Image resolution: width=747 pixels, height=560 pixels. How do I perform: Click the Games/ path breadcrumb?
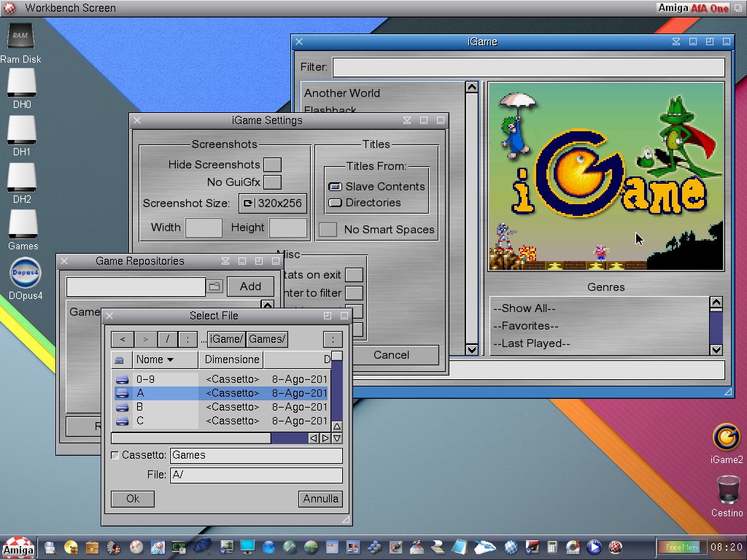click(x=267, y=339)
